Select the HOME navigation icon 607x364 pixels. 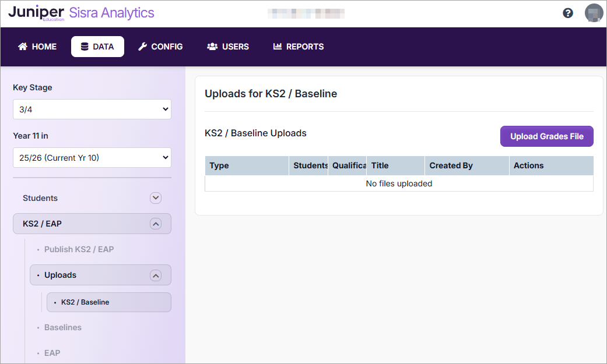coord(22,47)
